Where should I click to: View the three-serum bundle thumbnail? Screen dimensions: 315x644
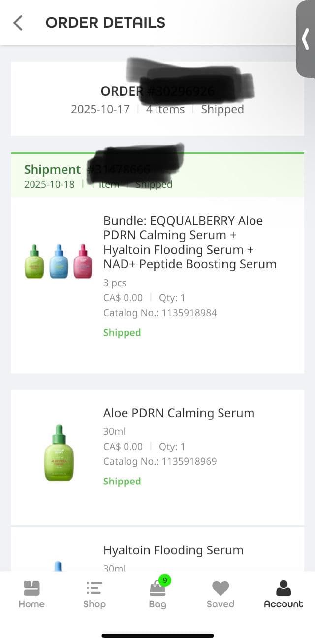pyautogui.click(x=59, y=261)
